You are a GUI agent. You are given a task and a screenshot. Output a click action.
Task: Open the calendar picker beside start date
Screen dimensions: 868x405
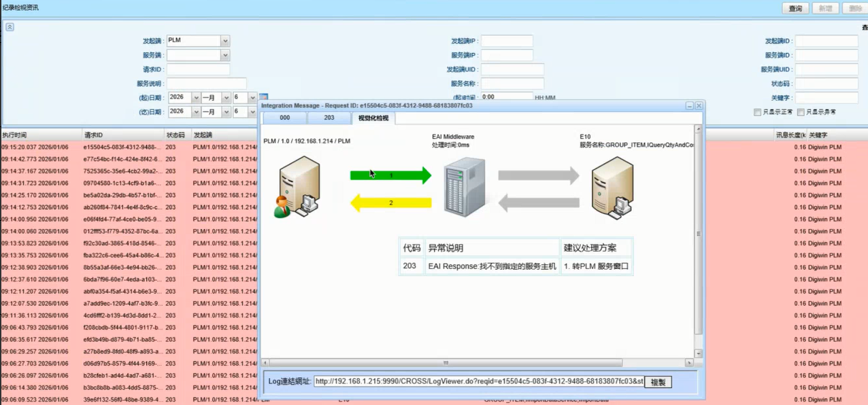click(263, 98)
